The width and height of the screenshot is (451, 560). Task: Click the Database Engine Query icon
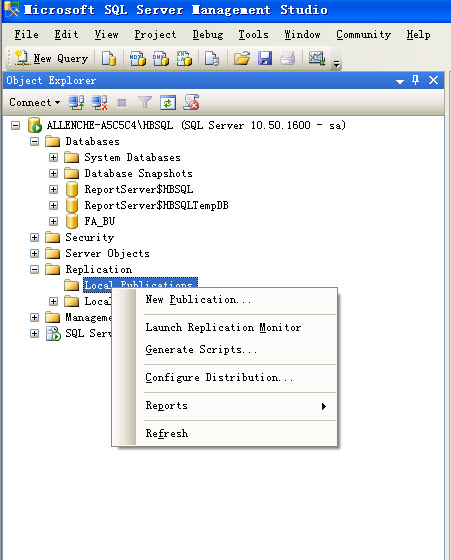(109, 58)
